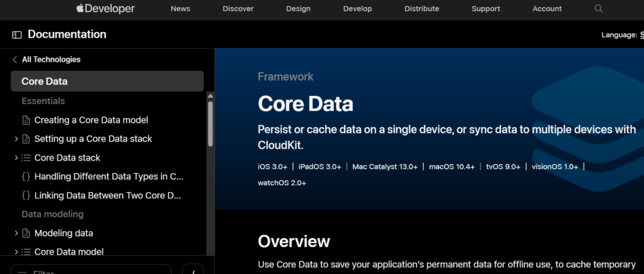Expand the Core Data stack tree item

point(16,157)
